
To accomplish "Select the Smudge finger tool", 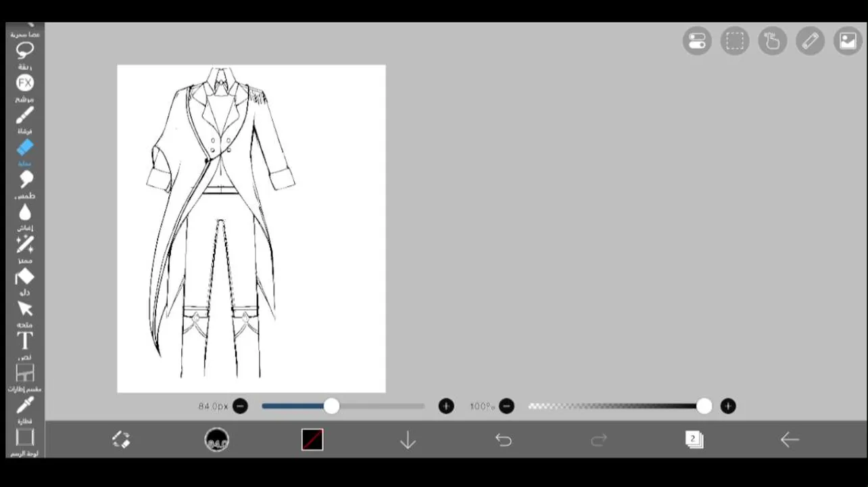I will click(x=25, y=179).
